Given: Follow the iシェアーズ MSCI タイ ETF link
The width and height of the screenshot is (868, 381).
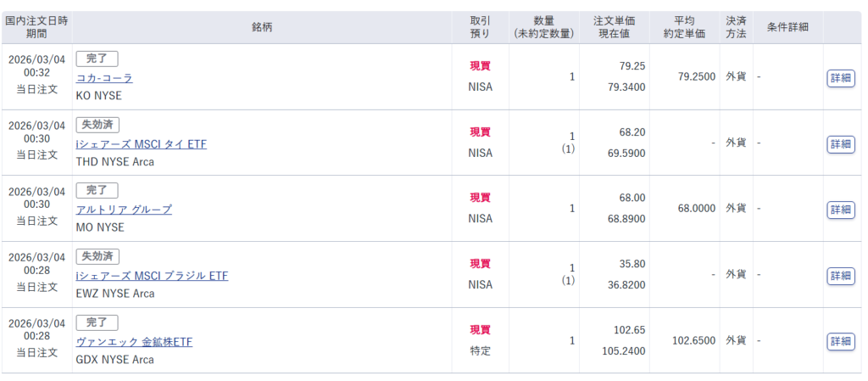Looking at the screenshot, I should (x=141, y=144).
